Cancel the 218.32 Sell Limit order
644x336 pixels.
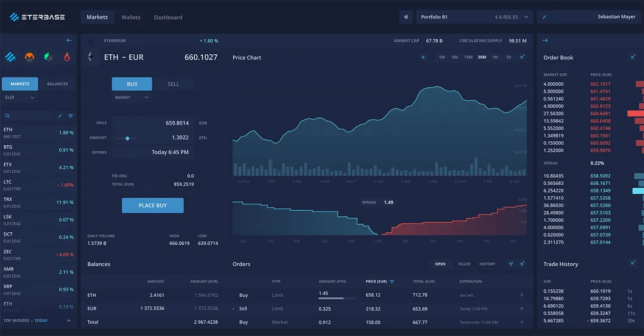[x=522, y=309]
